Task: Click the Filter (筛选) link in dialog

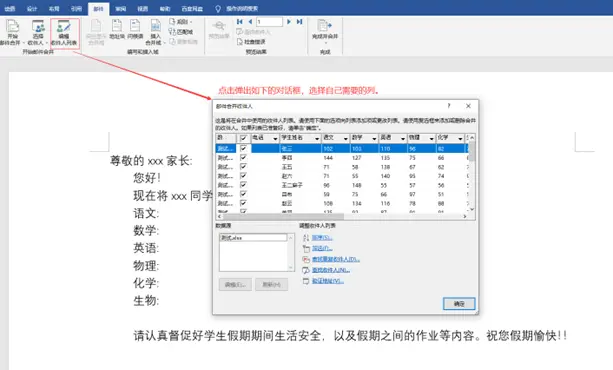Action: click(x=322, y=248)
